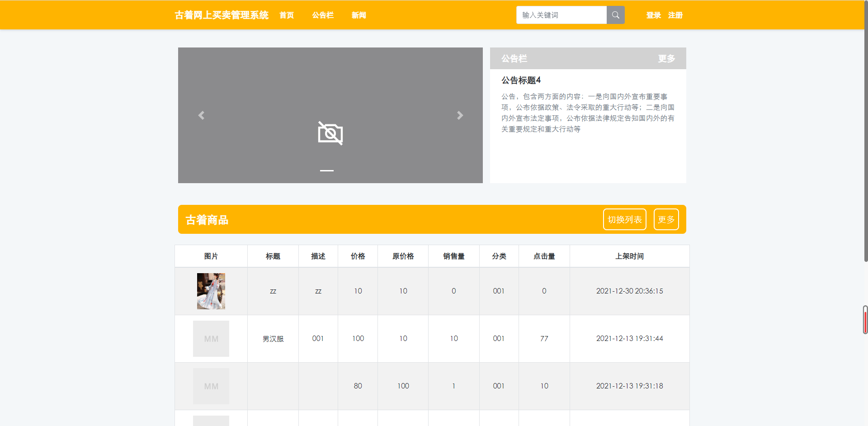Select the date 2021-12-13 19:31:18
868x426 pixels.
tap(630, 386)
